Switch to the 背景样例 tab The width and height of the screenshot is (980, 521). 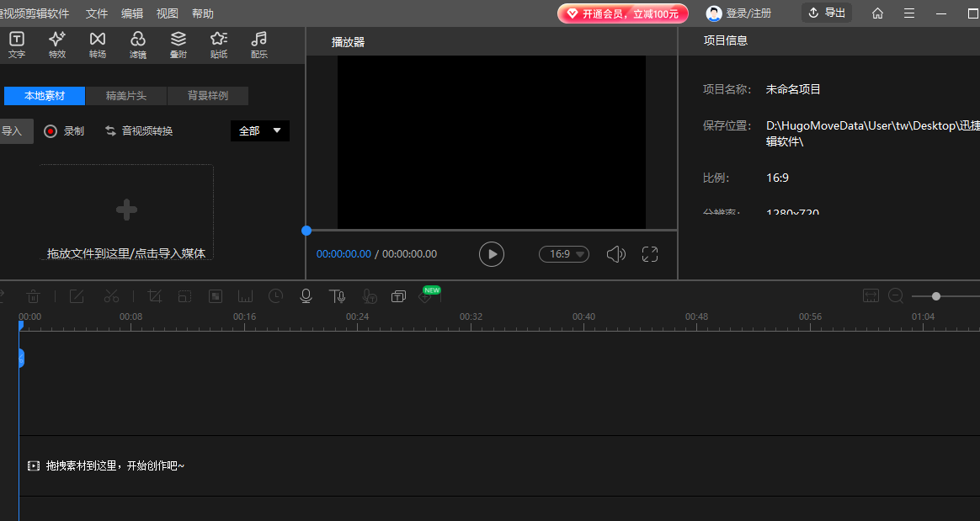coord(208,96)
